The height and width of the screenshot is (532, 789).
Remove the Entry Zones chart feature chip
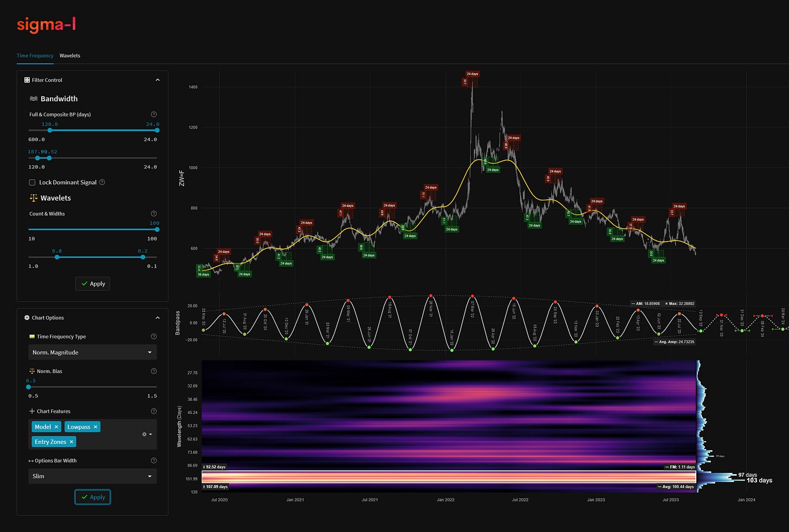click(72, 442)
